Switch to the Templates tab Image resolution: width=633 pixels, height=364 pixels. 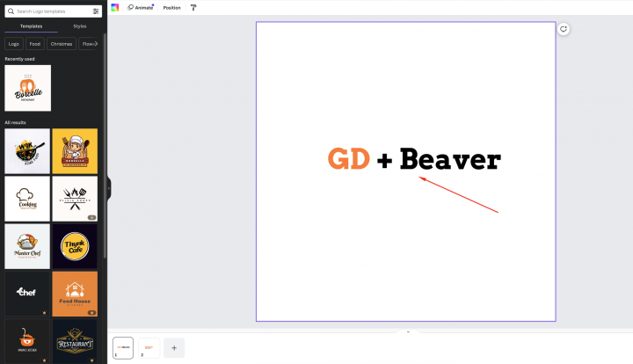coord(31,26)
